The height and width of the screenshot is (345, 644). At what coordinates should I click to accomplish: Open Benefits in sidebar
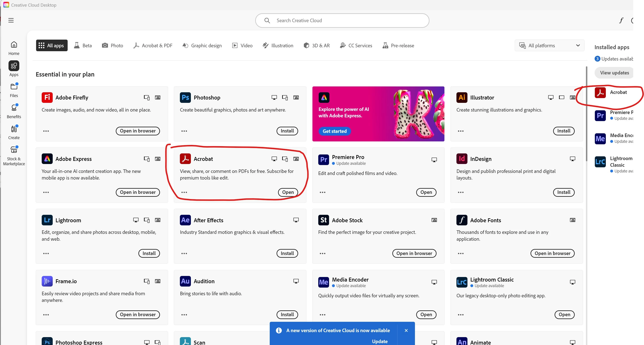click(x=14, y=111)
